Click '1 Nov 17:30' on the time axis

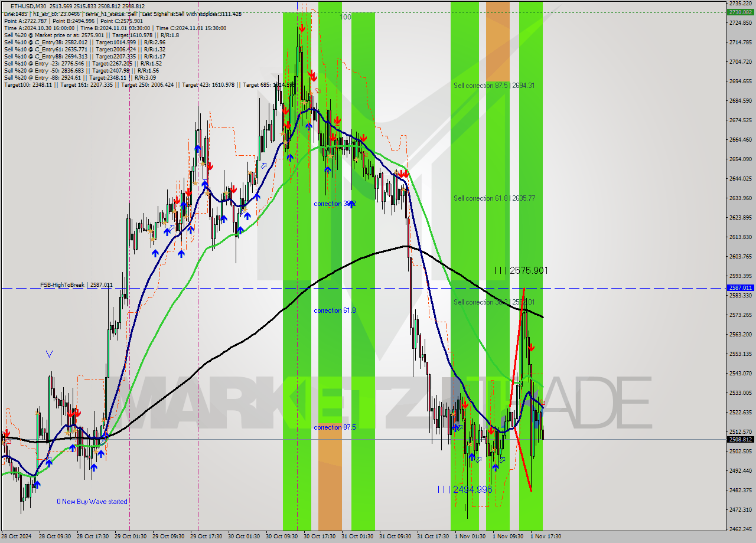(x=545, y=537)
